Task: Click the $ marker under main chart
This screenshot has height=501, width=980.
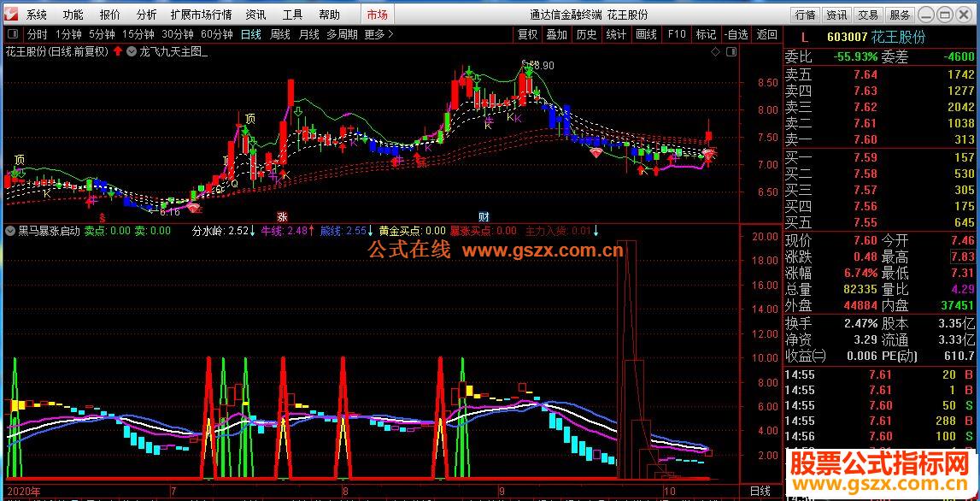Action: point(103,217)
